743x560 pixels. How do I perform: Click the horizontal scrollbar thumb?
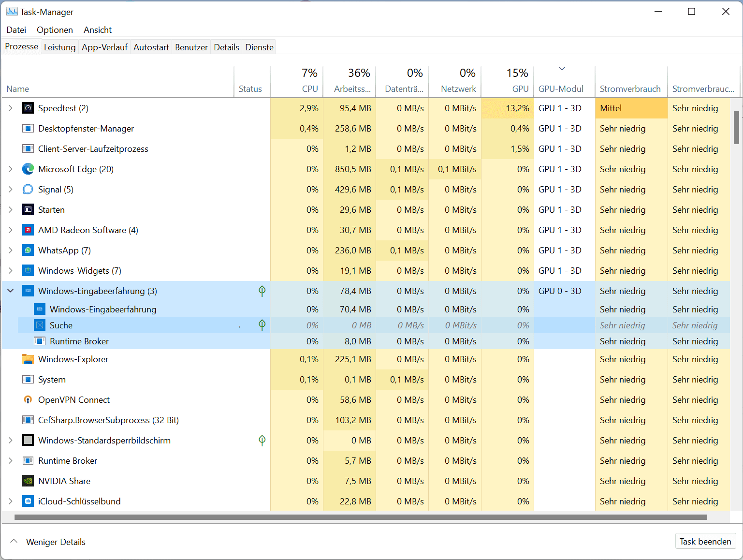[x=361, y=517]
